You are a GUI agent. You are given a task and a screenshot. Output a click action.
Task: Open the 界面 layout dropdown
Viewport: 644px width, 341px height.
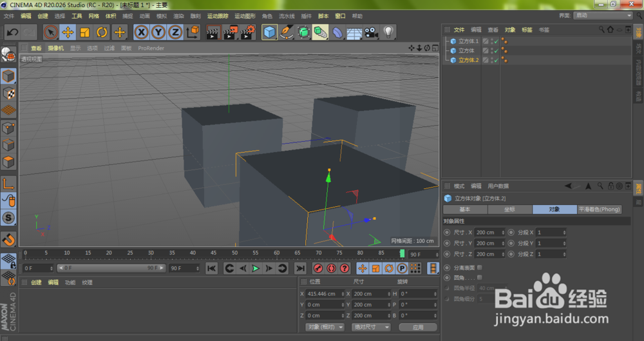click(x=603, y=15)
